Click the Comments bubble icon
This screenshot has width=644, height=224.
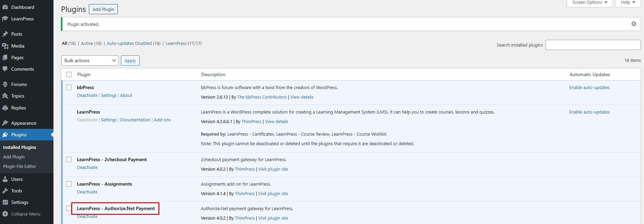5,69
